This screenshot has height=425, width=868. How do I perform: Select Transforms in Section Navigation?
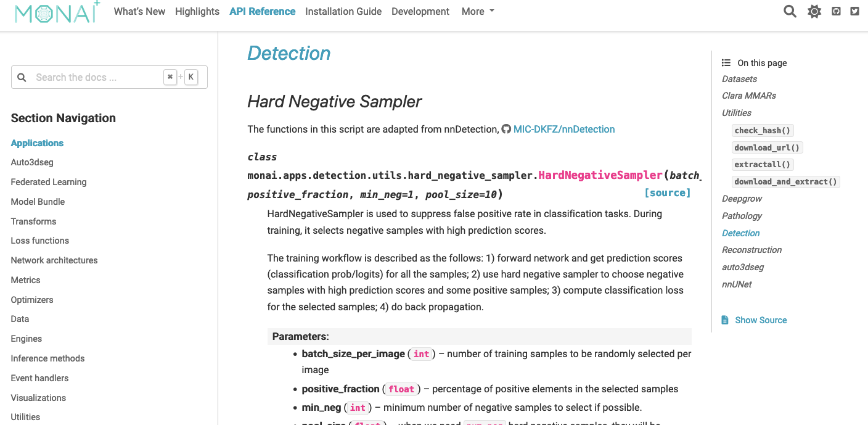33,221
